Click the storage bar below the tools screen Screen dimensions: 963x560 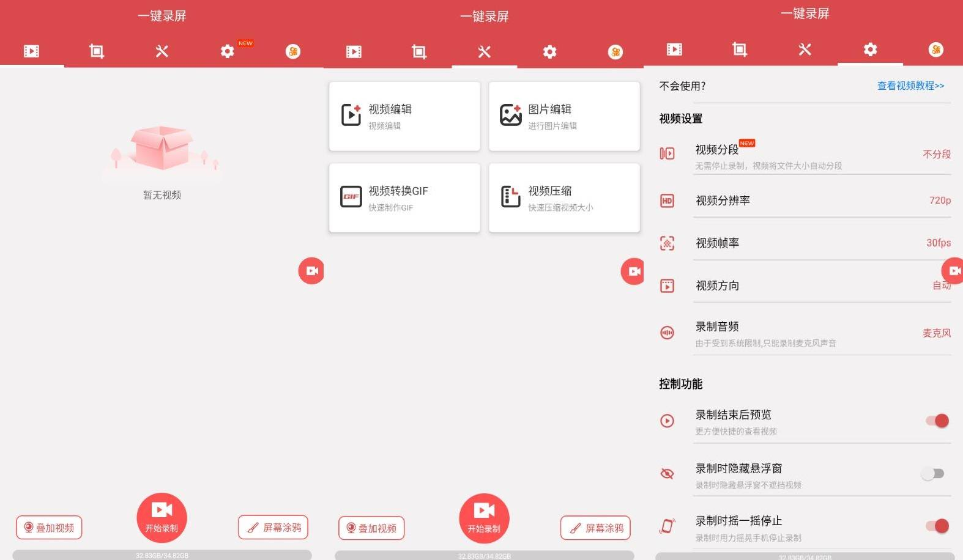click(484, 555)
